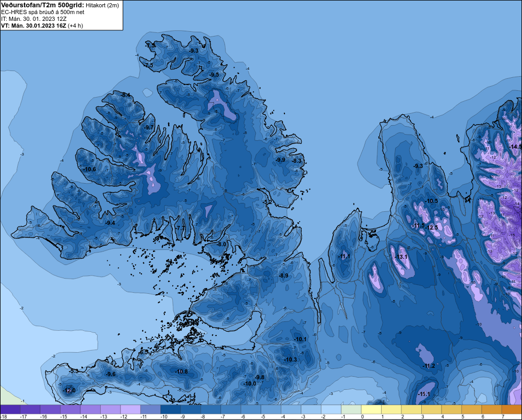
Task: Click the -13.1 temperature label
Action: point(401,257)
